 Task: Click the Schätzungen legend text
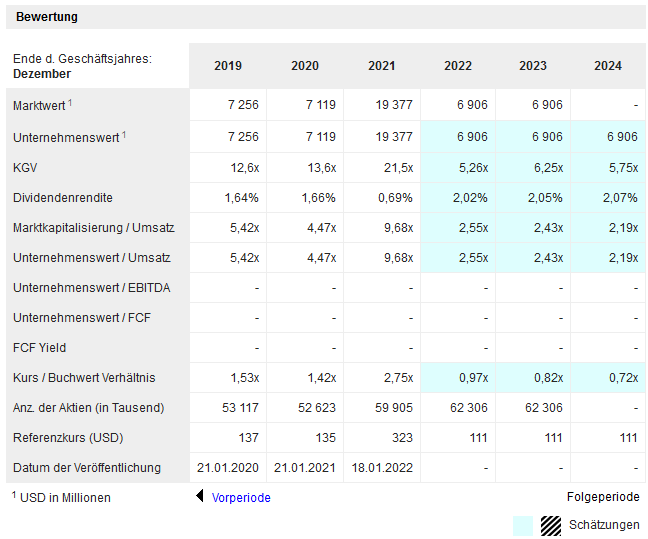click(603, 525)
